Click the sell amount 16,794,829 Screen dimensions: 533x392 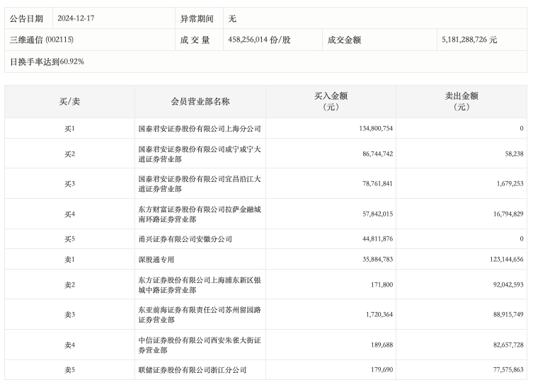[508, 214]
